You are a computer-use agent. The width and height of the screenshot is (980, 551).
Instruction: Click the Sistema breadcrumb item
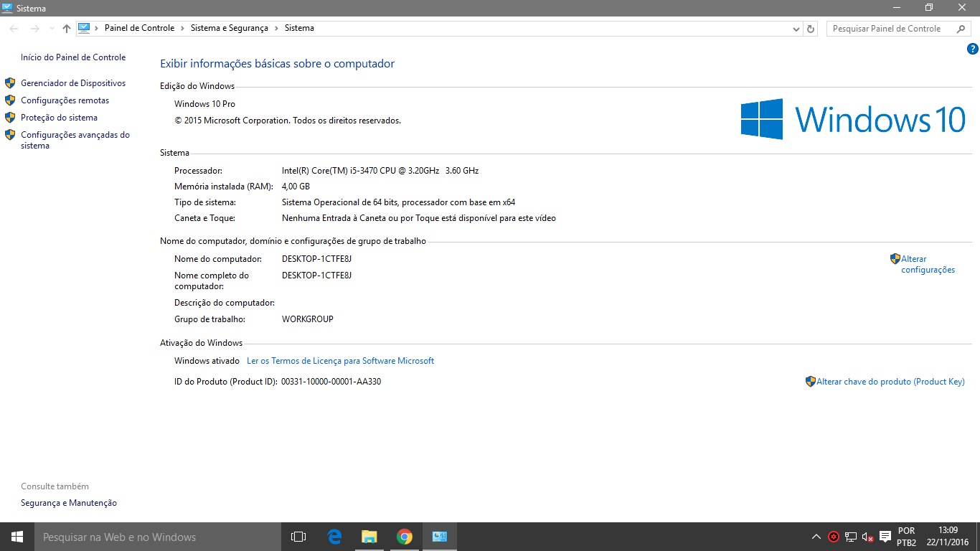tap(299, 28)
